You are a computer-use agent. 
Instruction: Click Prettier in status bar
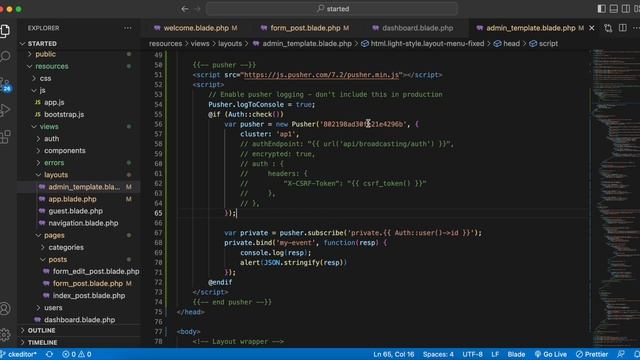[592, 354]
